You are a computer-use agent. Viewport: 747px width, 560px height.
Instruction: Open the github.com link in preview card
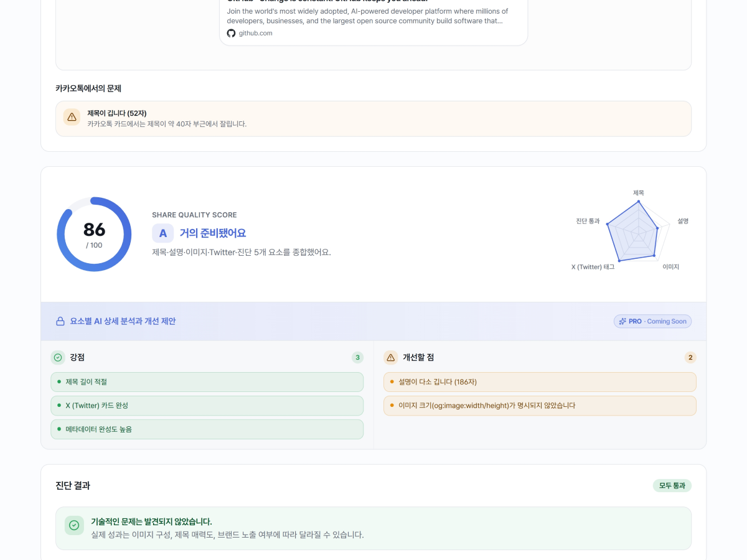tap(256, 33)
